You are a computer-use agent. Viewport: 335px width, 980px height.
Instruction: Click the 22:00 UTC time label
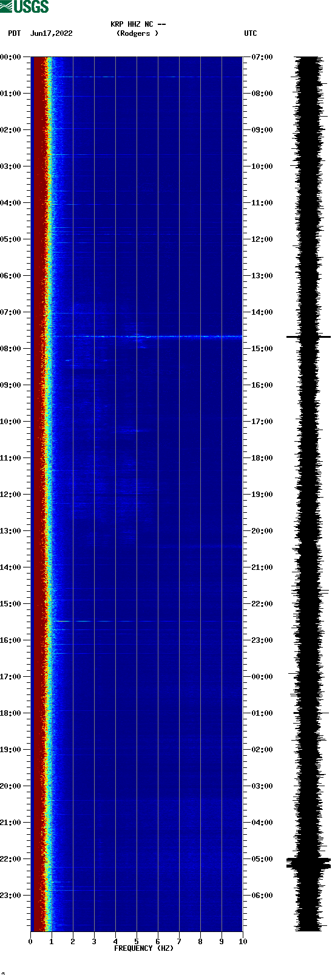click(262, 604)
